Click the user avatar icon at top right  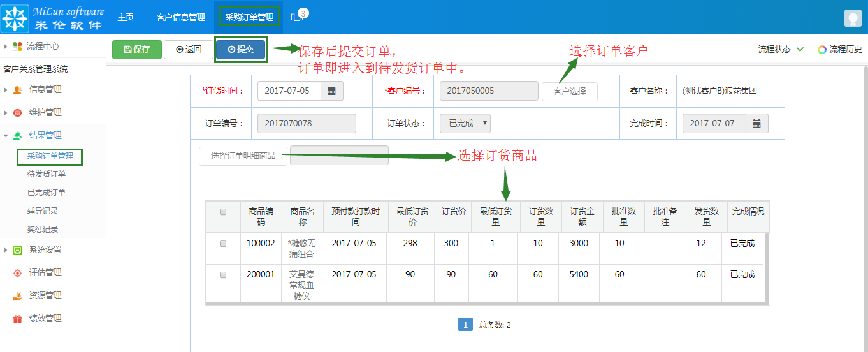click(x=853, y=18)
